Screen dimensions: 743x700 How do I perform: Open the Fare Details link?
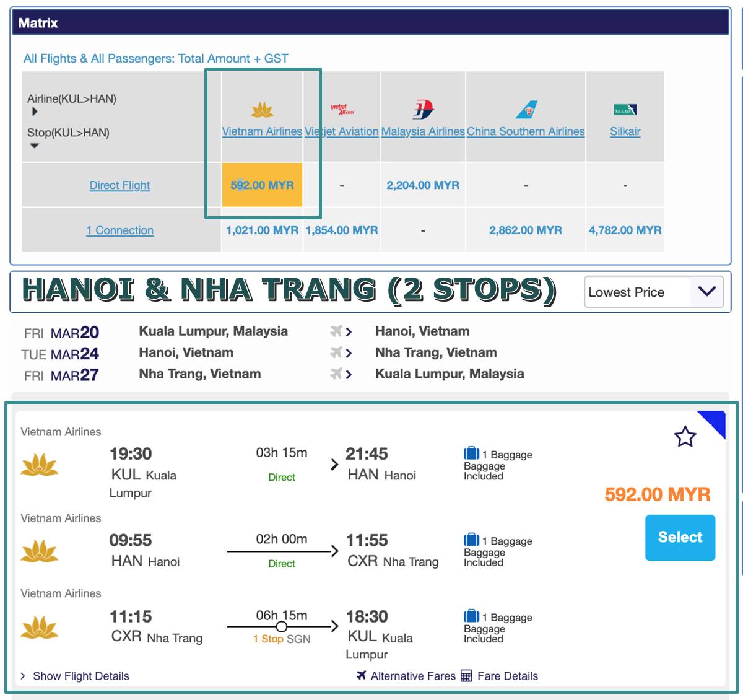507,676
